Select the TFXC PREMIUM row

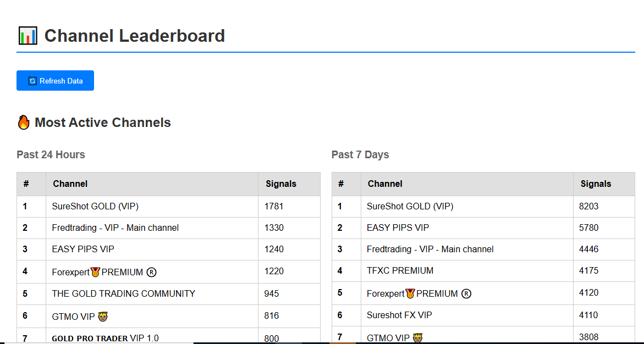pyautogui.click(x=400, y=270)
